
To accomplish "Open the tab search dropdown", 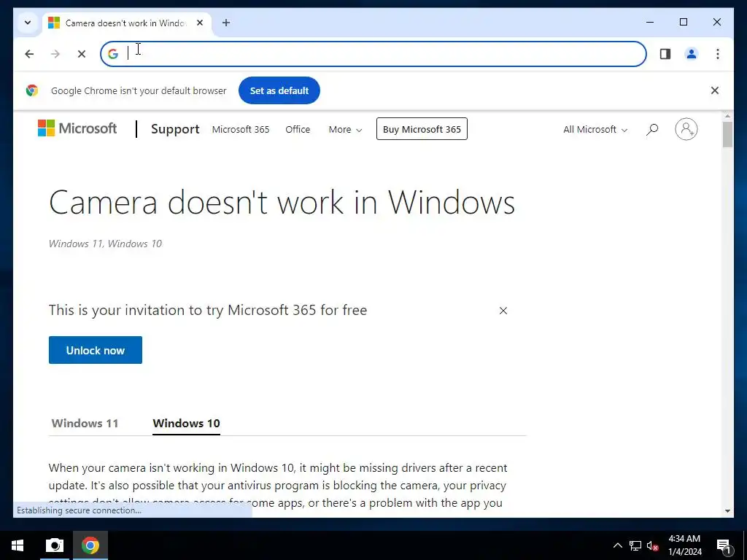I will coord(28,23).
